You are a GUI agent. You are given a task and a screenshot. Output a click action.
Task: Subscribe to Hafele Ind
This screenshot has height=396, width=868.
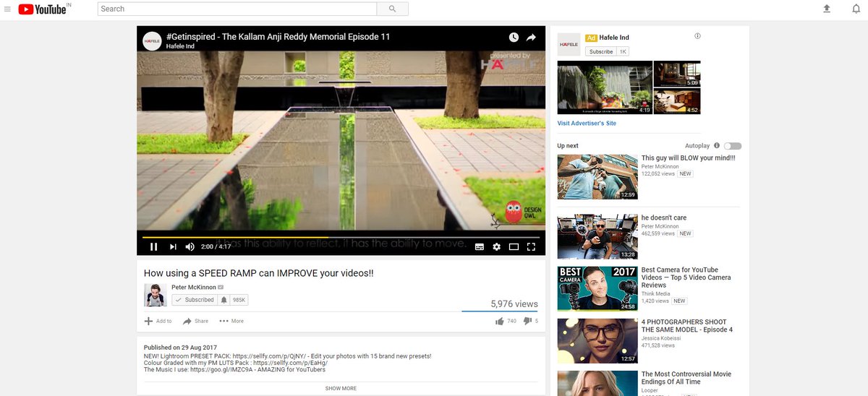click(601, 52)
